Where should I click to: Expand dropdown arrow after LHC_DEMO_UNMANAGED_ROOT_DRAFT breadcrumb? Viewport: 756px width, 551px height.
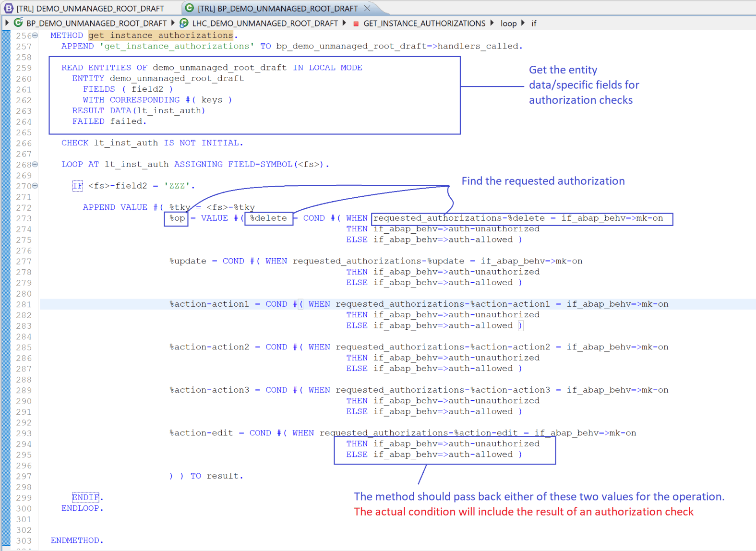[344, 23]
